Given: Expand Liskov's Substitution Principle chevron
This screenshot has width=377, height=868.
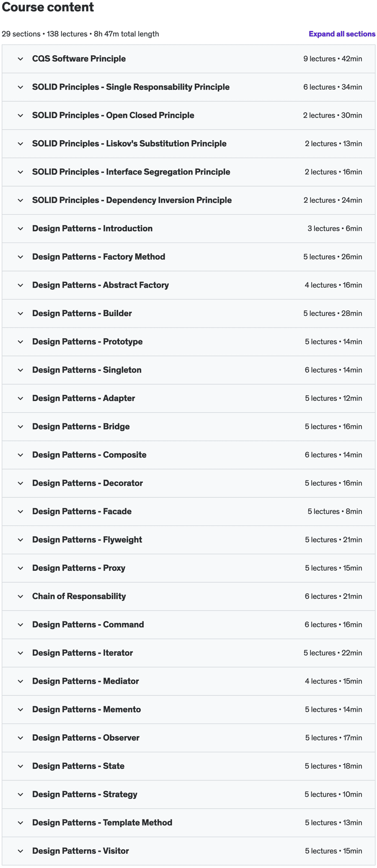Looking at the screenshot, I should (21, 144).
